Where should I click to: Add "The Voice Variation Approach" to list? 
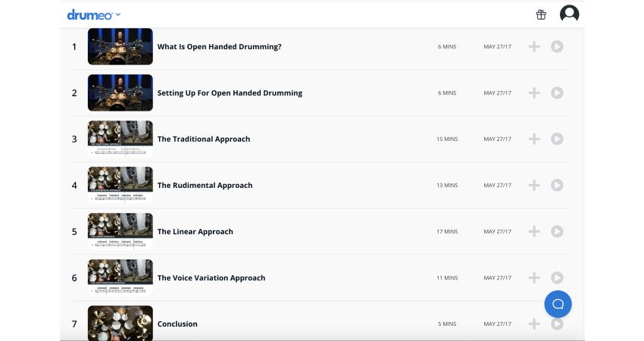[x=534, y=278]
